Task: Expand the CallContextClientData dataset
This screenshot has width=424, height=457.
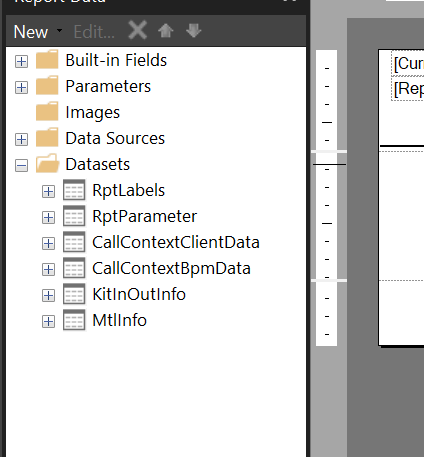Action: [x=48, y=244]
